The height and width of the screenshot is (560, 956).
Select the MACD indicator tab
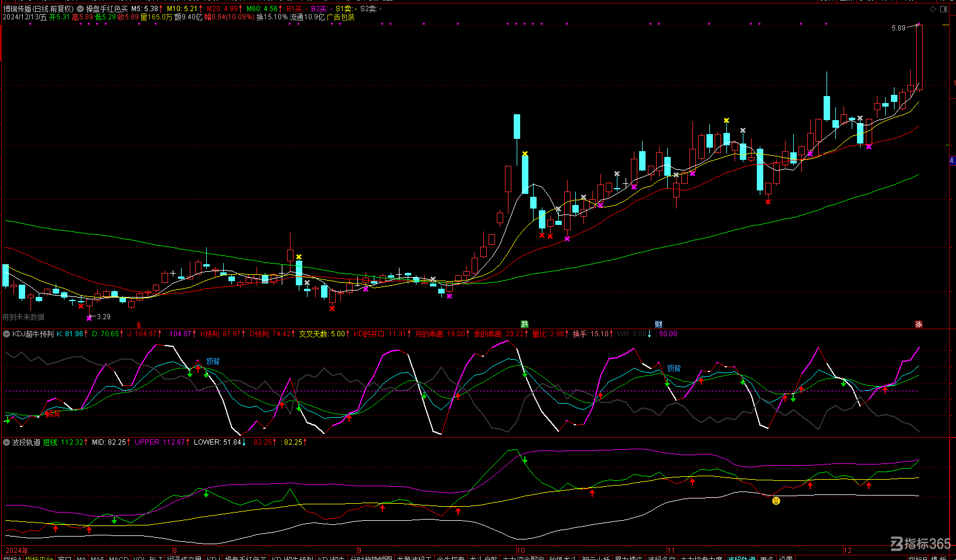point(118,558)
